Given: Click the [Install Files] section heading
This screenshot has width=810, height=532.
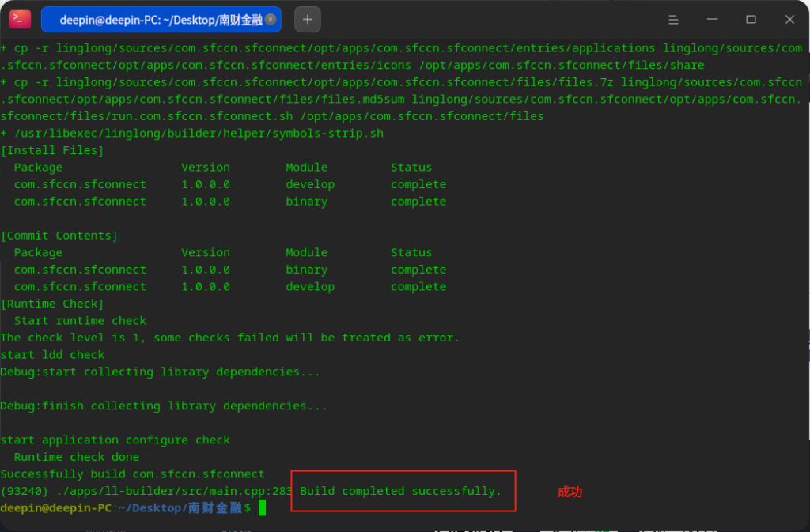Looking at the screenshot, I should [x=52, y=150].
